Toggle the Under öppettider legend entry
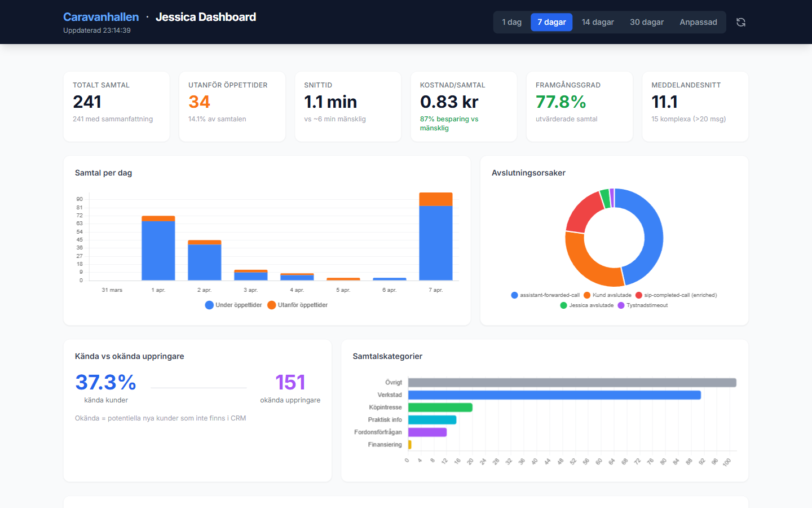This screenshot has width=812, height=508. point(233,305)
